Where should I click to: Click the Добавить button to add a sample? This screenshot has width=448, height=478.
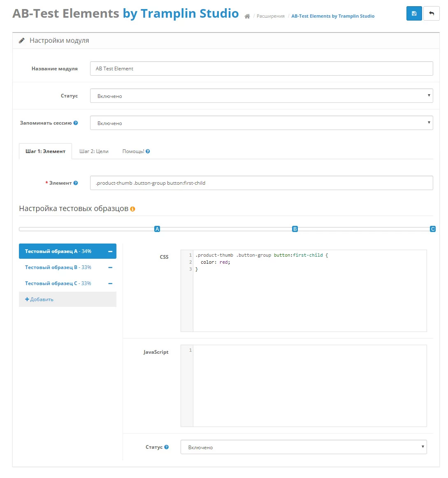[x=68, y=299]
